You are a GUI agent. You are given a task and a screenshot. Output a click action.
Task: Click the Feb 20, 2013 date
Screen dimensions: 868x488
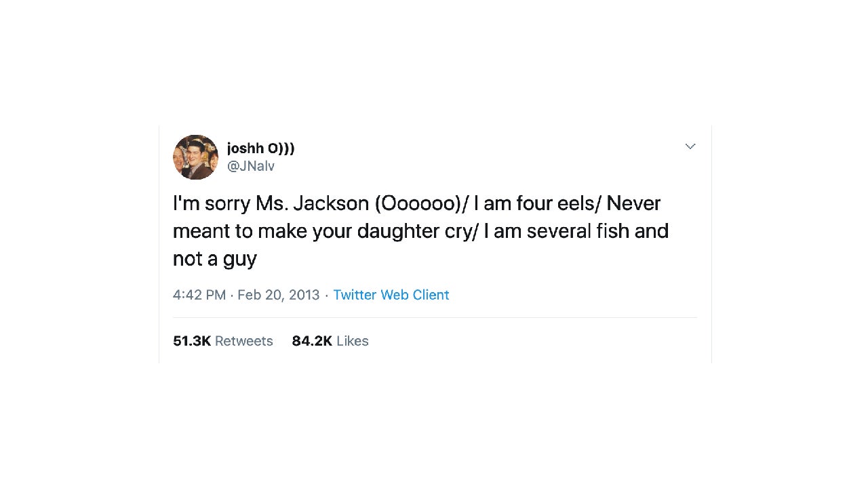point(278,295)
